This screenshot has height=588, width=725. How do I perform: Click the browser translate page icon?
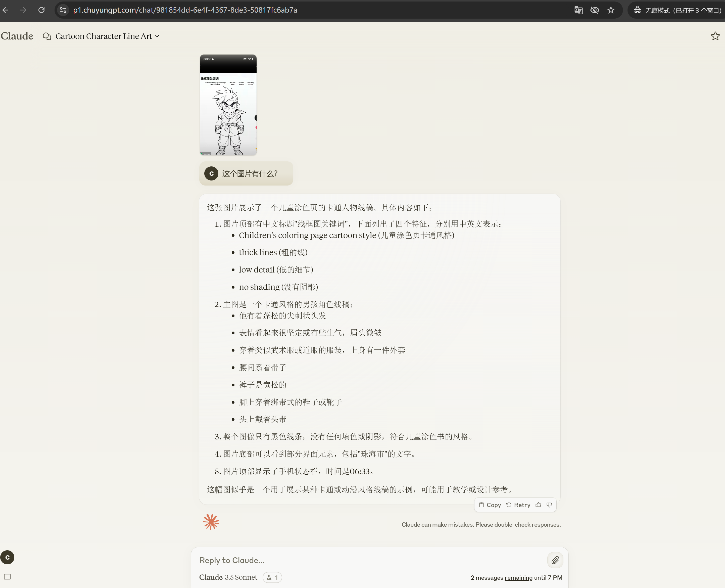(578, 10)
